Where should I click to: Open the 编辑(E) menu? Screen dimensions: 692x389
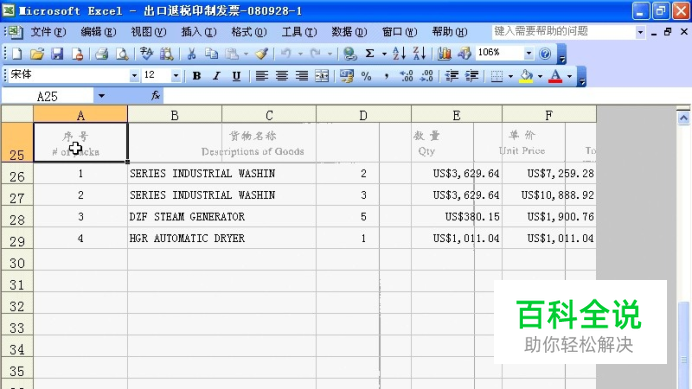point(98,32)
